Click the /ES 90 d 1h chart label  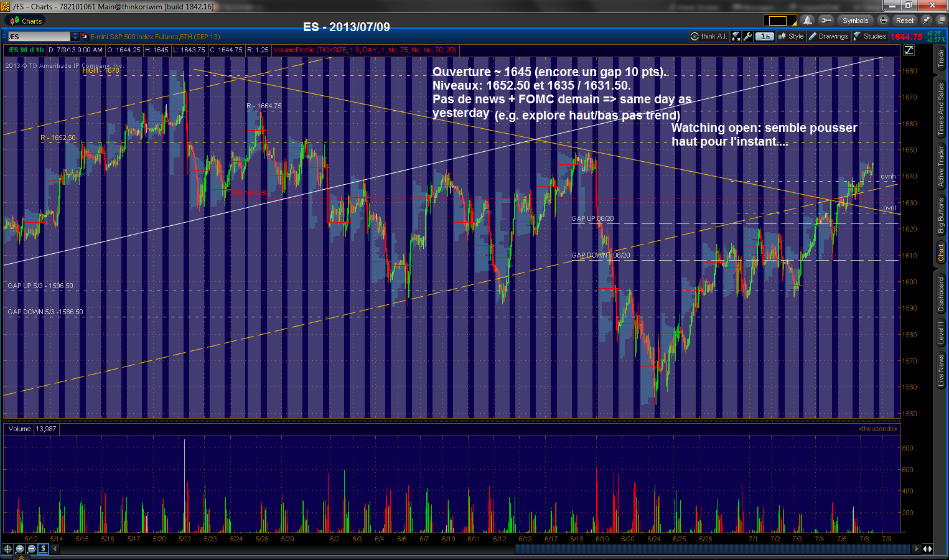coord(26,50)
